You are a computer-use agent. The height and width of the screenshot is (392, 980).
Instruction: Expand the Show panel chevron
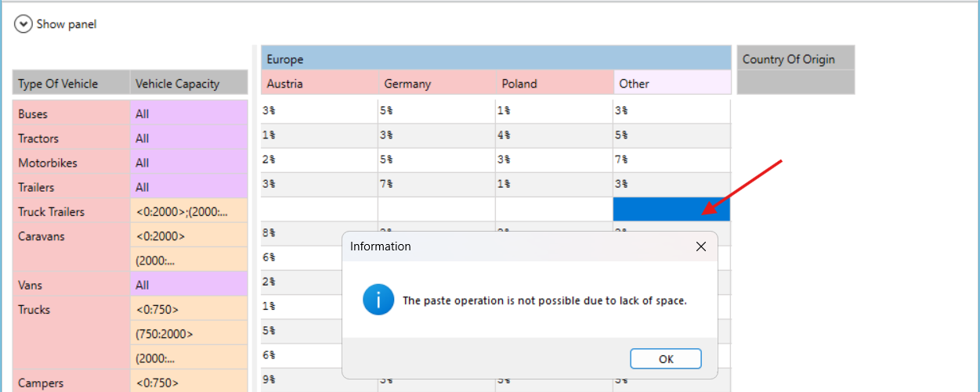(24, 24)
